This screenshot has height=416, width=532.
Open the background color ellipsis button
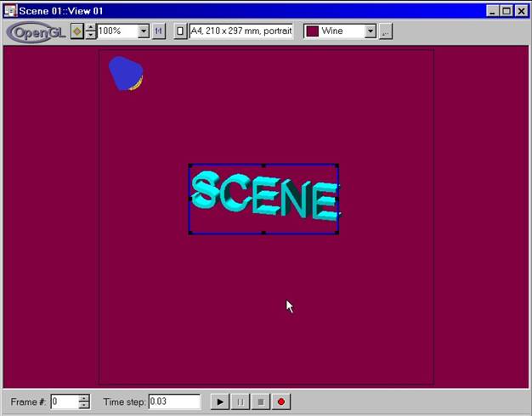point(385,31)
